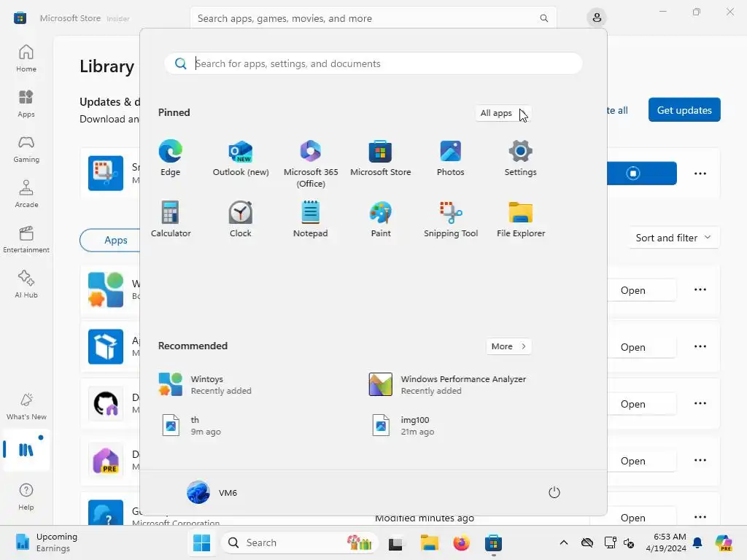Open VM6 user account menu
This screenshot has height=560, width=747.
coord(212,492)
